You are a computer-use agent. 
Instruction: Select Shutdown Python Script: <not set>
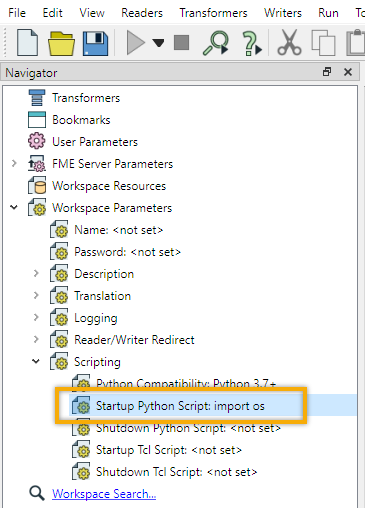click(188, 428)
